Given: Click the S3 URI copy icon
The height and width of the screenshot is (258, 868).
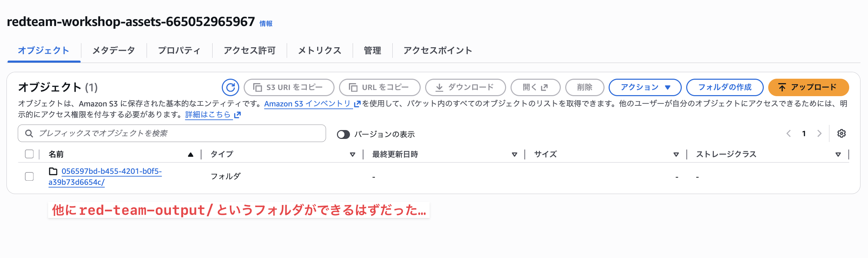Looking at the screenshot, I should pos(259,87).
